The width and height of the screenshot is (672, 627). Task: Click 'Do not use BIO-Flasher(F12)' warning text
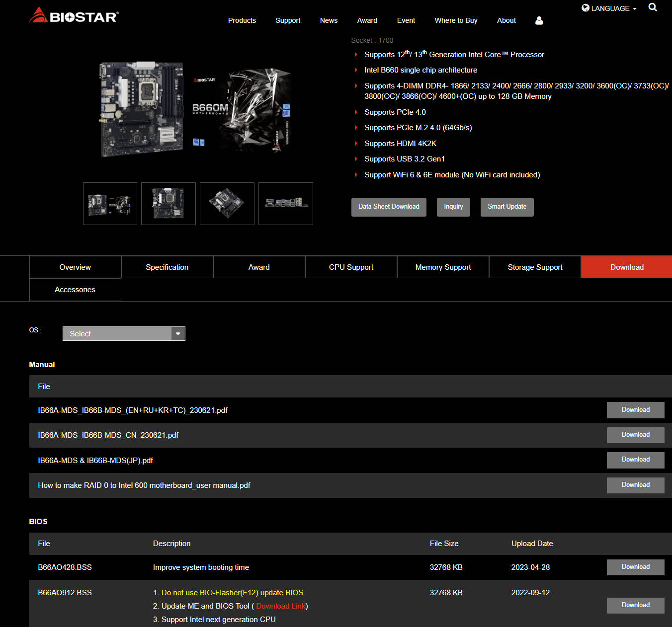[228, 593]
